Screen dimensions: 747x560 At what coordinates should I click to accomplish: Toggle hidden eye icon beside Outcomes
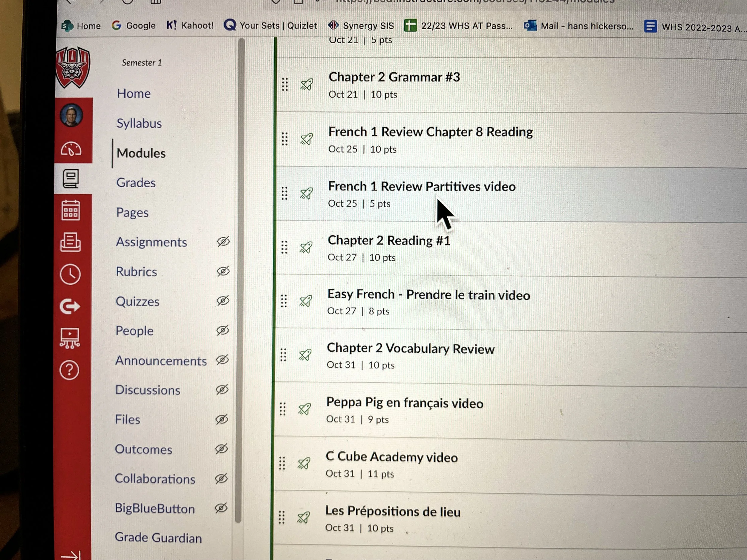coord(221,449)
